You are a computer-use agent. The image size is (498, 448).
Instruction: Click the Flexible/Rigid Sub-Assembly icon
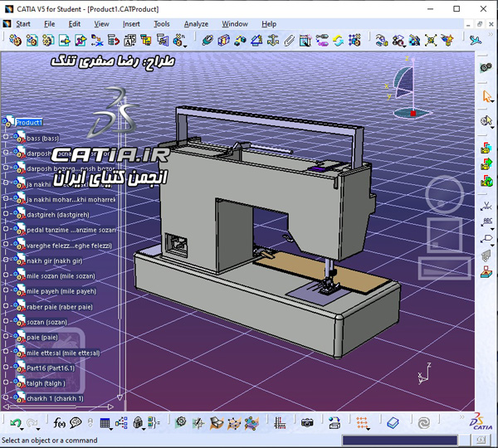coord(322,41)
